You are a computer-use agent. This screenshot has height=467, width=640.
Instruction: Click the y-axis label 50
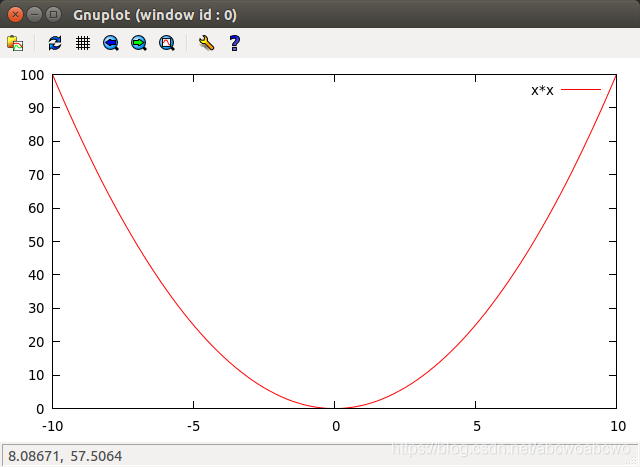(36, 242)
